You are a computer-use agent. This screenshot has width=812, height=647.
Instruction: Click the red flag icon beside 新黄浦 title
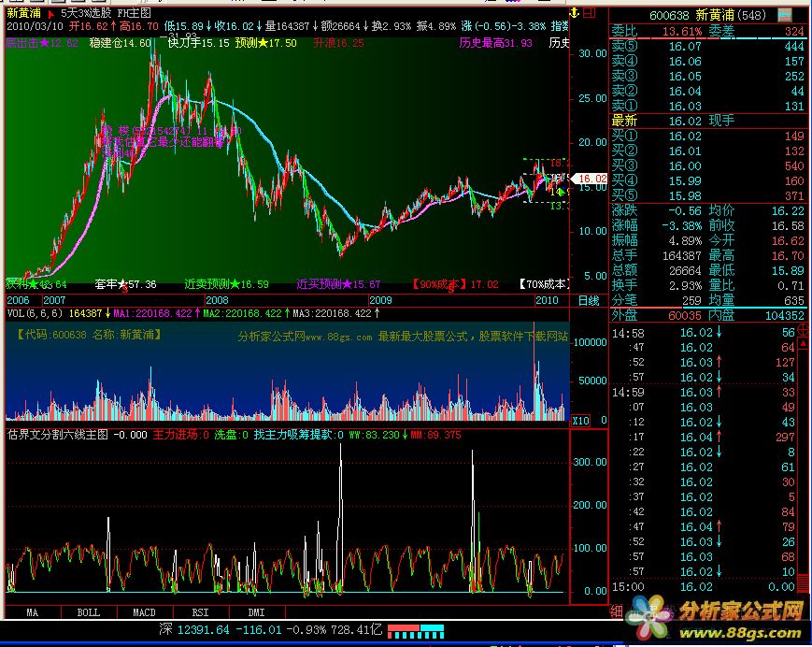pyautogui.click(x=50, y=14)
